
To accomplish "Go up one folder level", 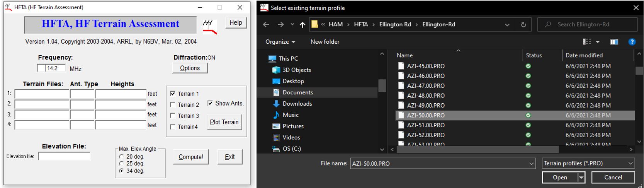I will (302, 25).
